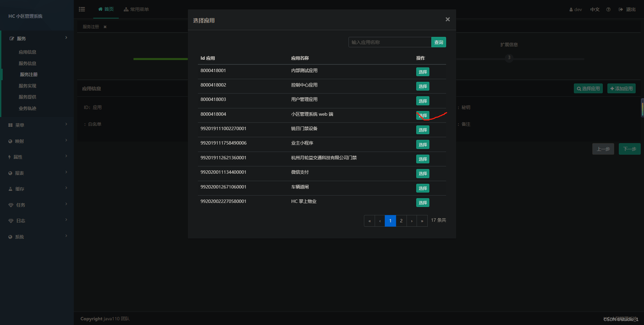This screenshot has width=644, height=325.
Task: Switch language with the 中文 option
Action: pos(595,9)
